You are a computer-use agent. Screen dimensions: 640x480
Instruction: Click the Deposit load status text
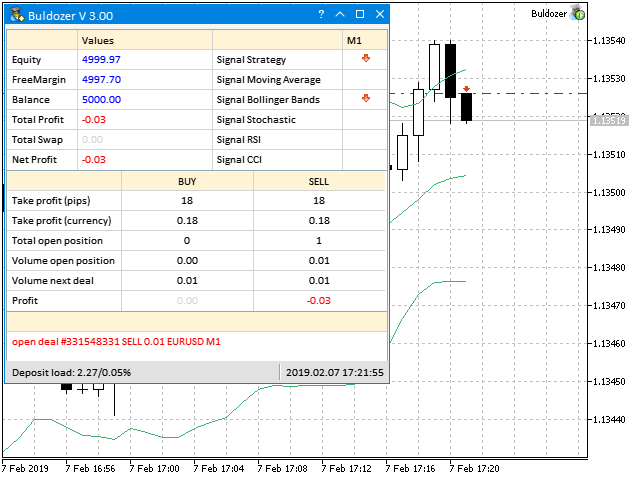pyautogui.click(x=71, y=372)
